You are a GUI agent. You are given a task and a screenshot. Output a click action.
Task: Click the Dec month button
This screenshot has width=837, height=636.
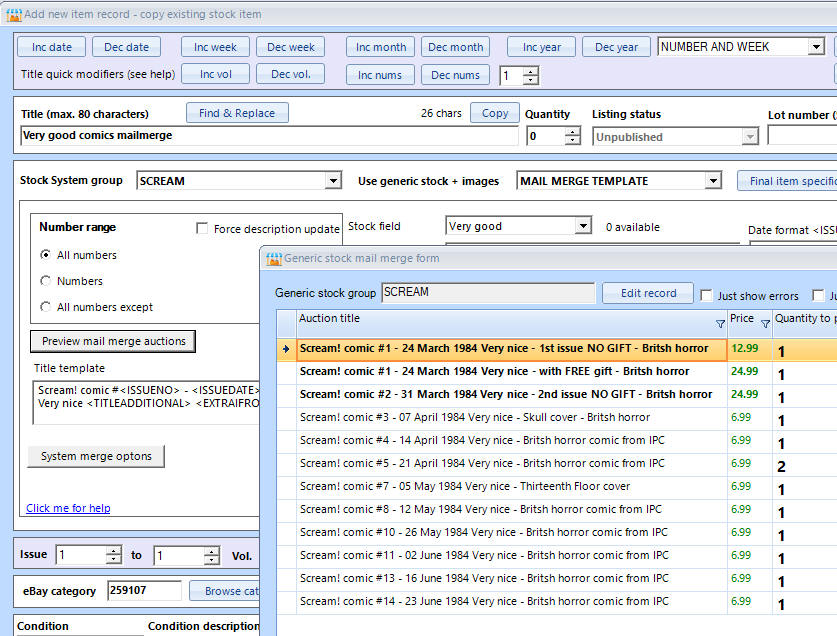point(455,47)
